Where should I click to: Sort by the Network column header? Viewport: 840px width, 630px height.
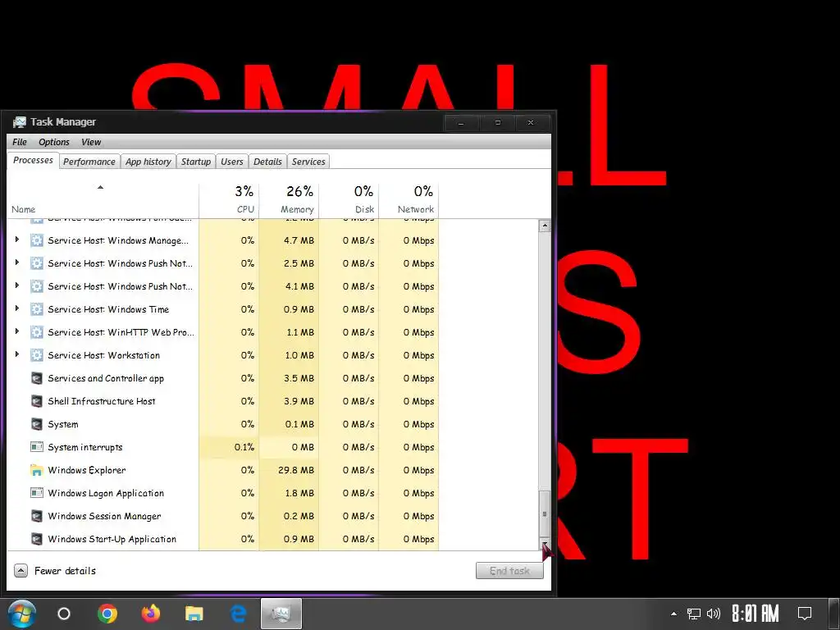pos(409,200)
